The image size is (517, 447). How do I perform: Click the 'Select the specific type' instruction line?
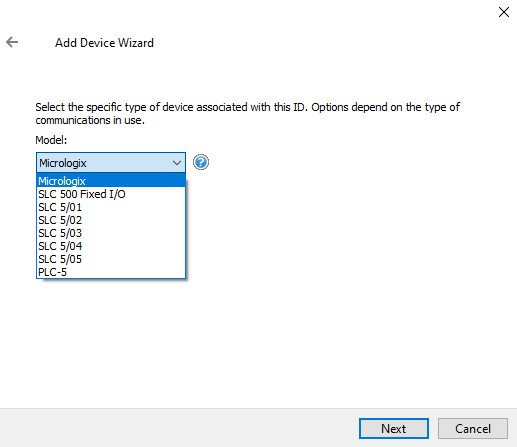pos(248,107)
